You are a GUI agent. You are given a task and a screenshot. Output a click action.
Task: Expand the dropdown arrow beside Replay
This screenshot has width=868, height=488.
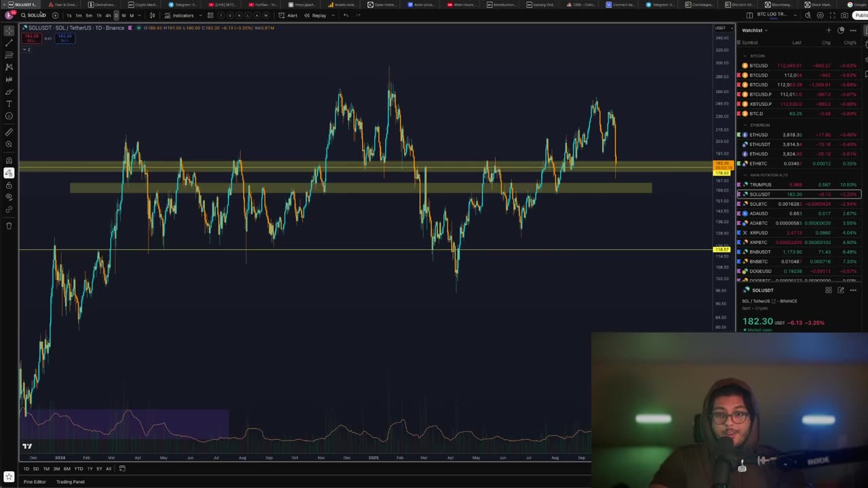pyautogui.click(x=333, y=15)
